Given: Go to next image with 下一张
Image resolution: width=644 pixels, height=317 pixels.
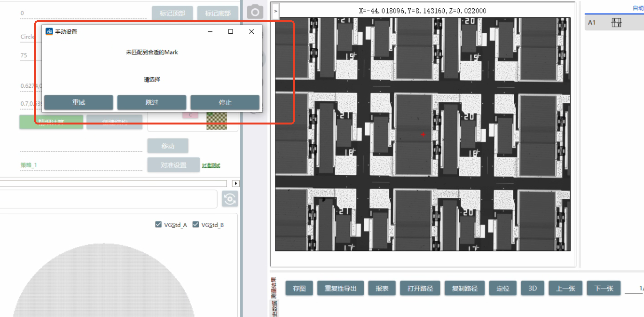Looking at the screenshot, I should (603, 288).
